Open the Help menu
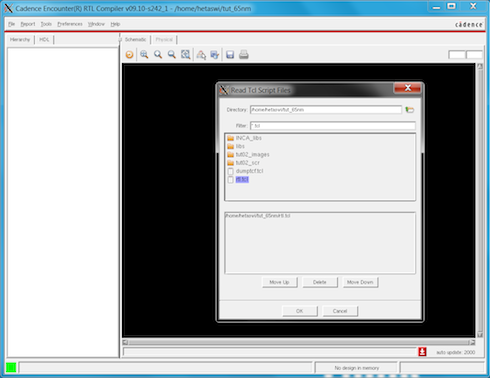The width and height of the screenshot is (490, 378). coord(115,24)
